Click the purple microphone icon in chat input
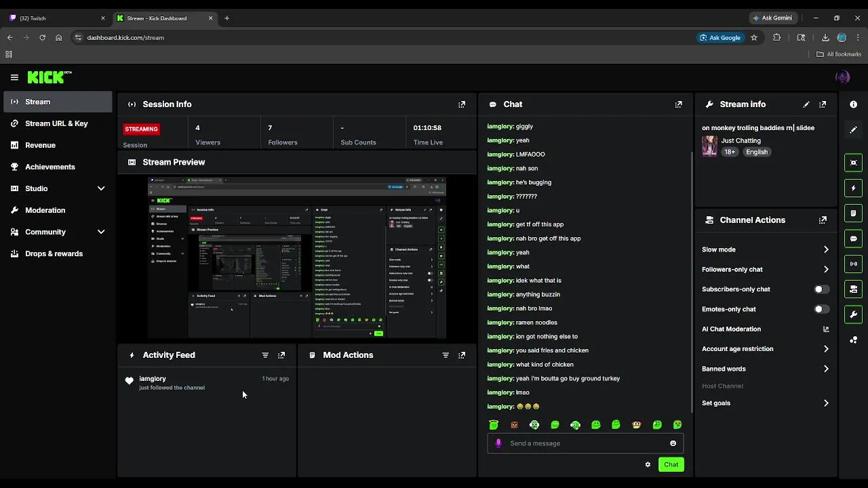Screen dimensions: 868x488 click(498, 443)
